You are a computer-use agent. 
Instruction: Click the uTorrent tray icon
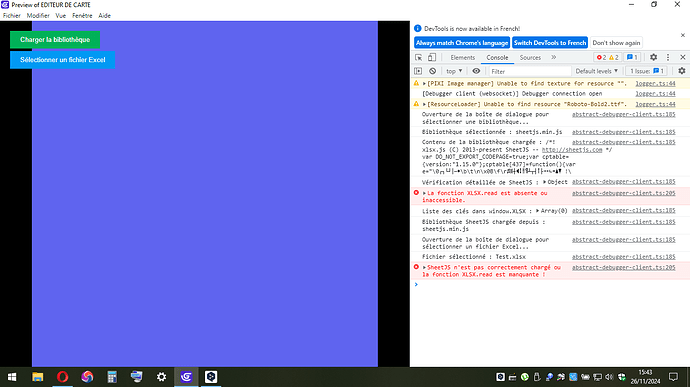click(525, 377)
